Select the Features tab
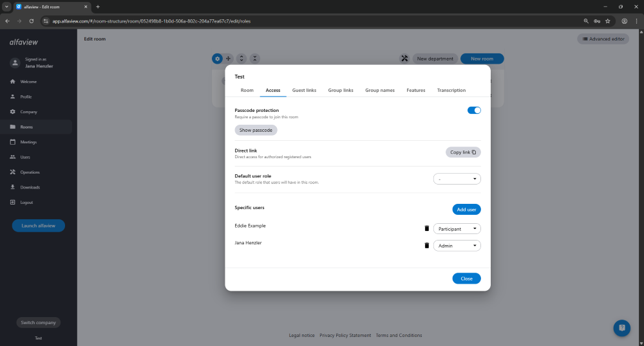 click(416, 90)
